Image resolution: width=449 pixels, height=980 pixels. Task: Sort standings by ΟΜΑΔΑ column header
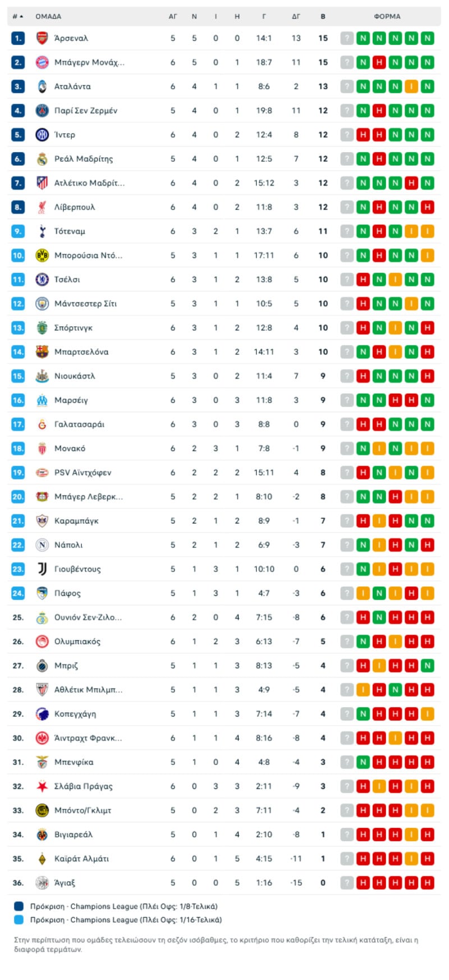48,17
